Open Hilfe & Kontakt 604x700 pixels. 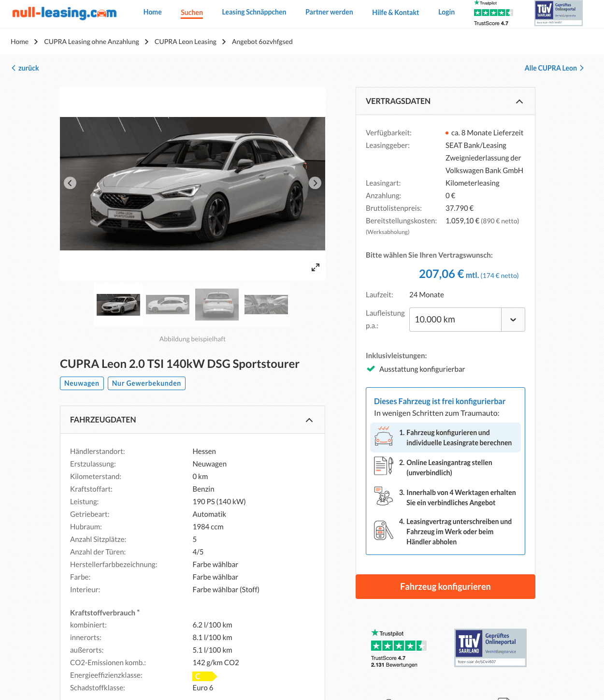tap(395, 13)
